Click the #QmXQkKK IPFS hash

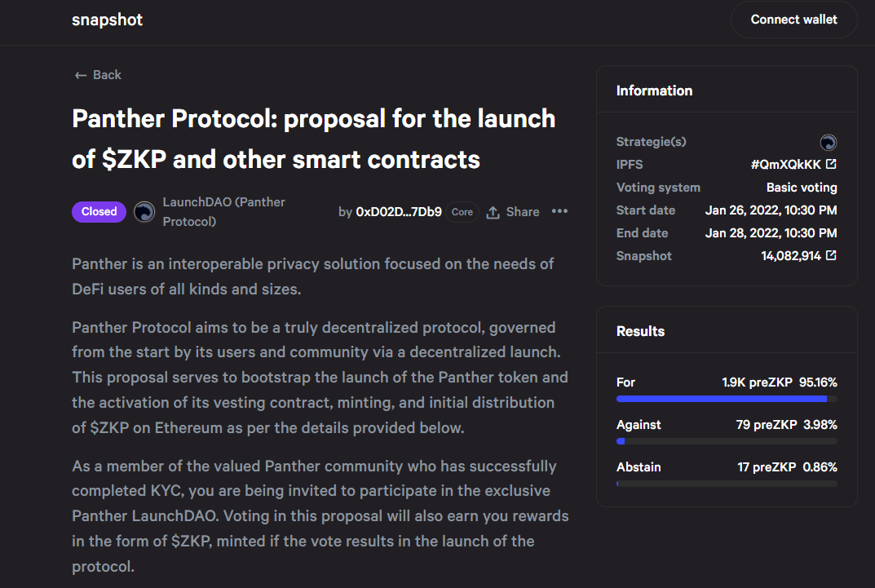point(786,165)
